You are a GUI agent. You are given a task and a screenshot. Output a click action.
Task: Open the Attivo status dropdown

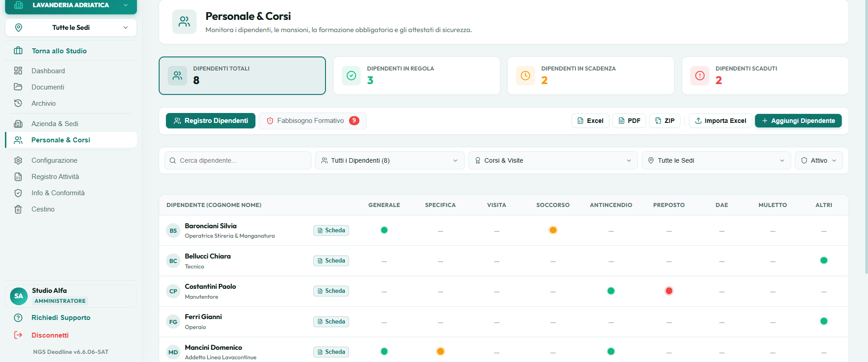pos(819,160)
